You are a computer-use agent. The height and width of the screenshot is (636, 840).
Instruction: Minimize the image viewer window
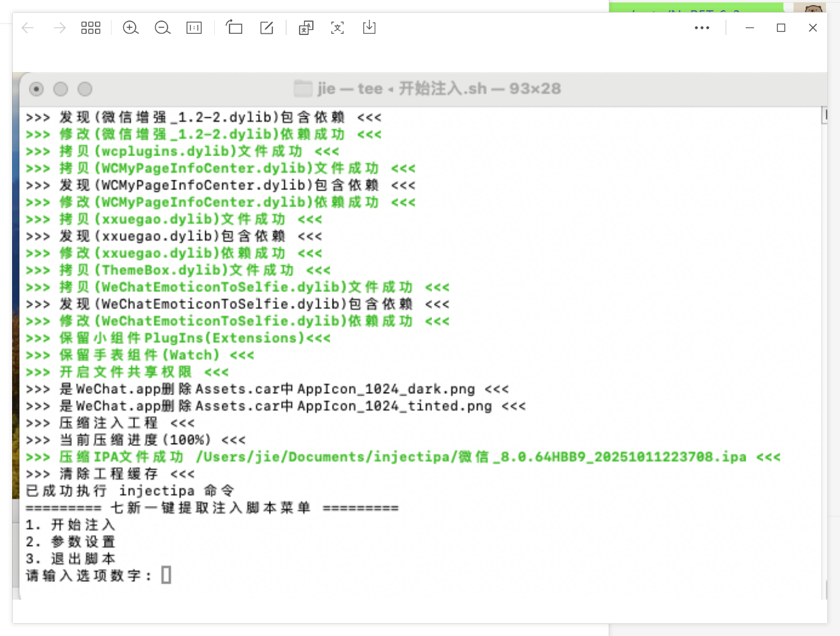tap(749, 27)
